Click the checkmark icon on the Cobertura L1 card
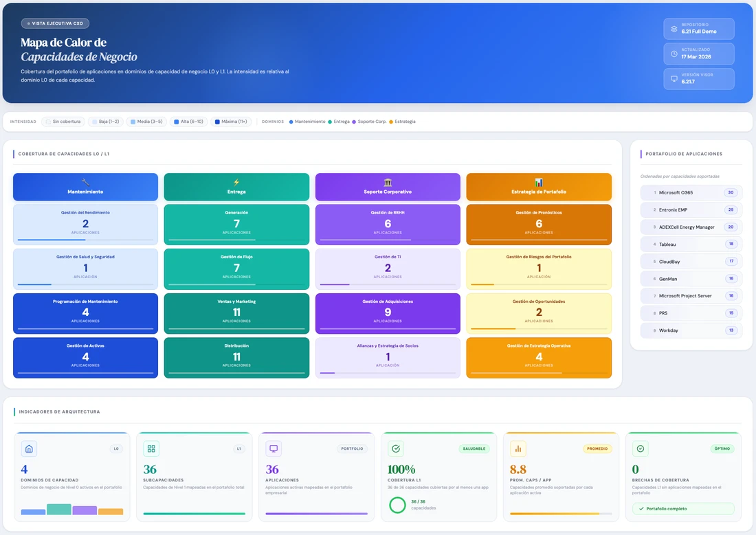Viewport: 756px width, 535px height. tap(396, 448)
